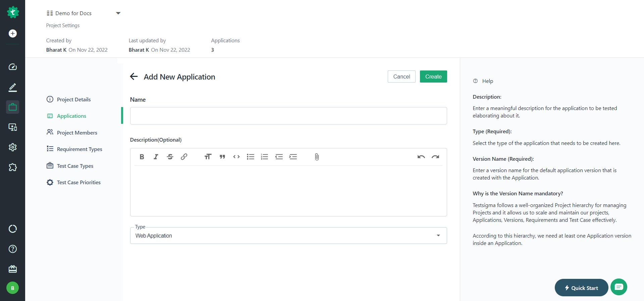The width and height of the screenshot is (644, 301).
Task: Toggle bold formatting in description editor
Action: [x=142, y=157]
